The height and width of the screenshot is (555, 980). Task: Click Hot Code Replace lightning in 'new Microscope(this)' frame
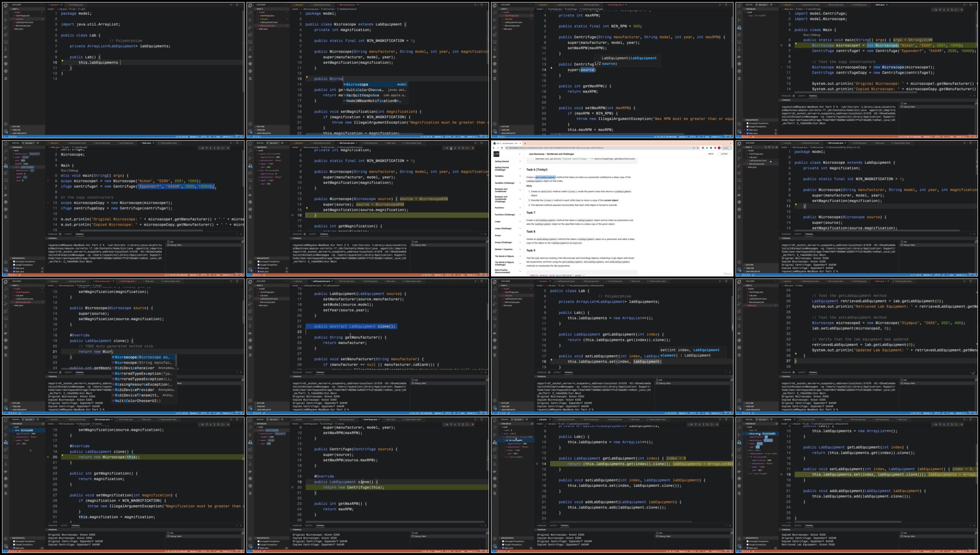tap(228, 424)
